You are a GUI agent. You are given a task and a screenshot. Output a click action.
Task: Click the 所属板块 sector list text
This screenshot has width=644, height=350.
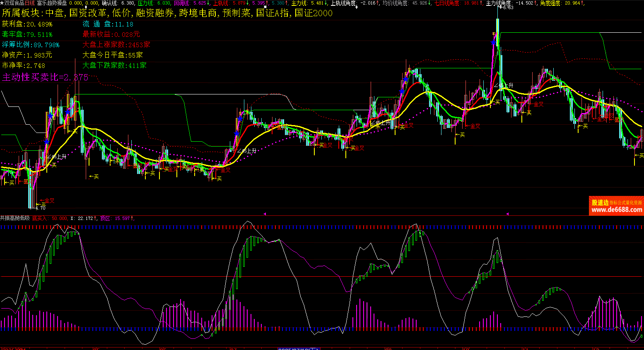click(x=167, y=13)
